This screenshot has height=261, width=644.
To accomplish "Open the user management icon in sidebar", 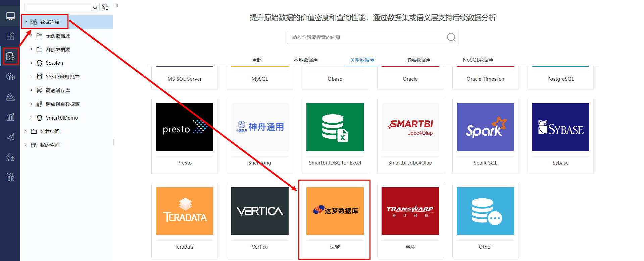I will [x=10, y=157].
